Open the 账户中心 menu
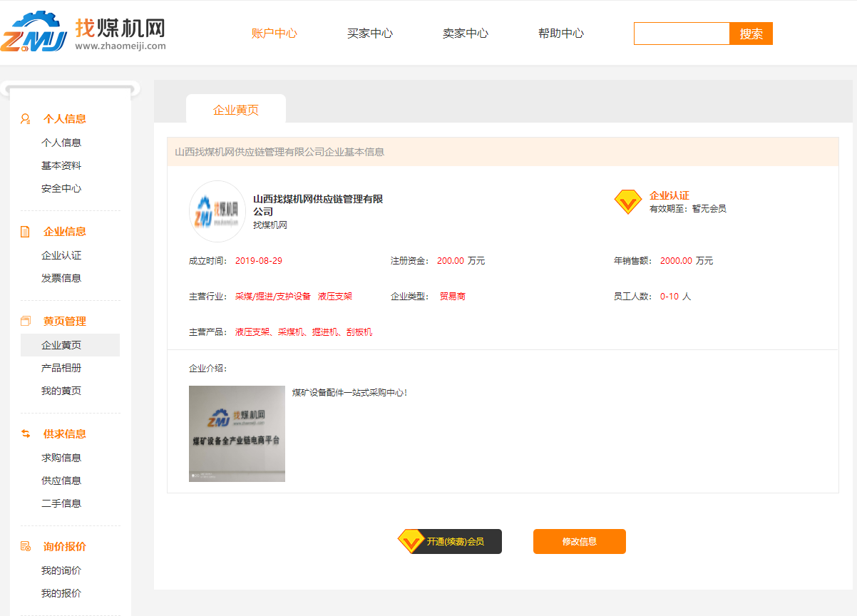The height and width of the screenshot is (616, 857). click(274, 34)
